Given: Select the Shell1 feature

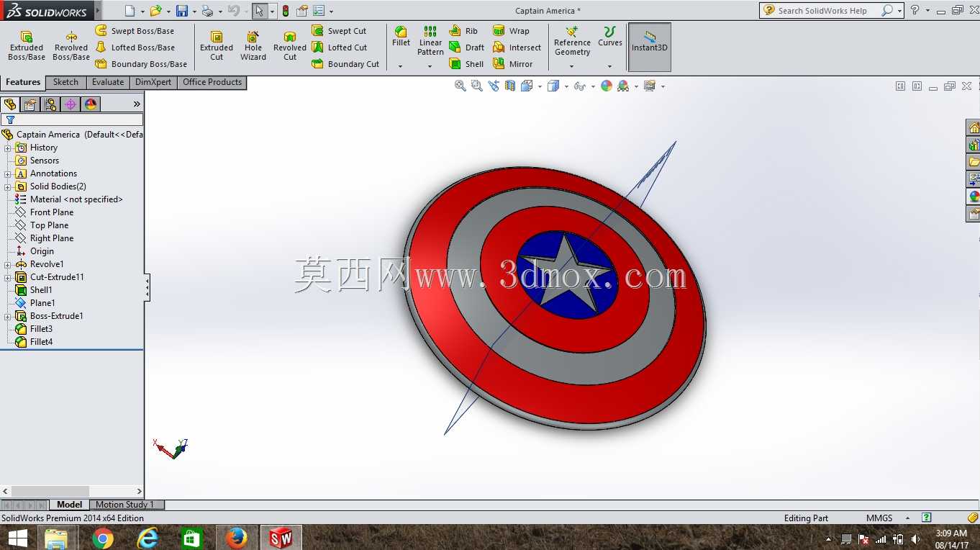Looking at the screenshot, I should (x=41, y=290).
